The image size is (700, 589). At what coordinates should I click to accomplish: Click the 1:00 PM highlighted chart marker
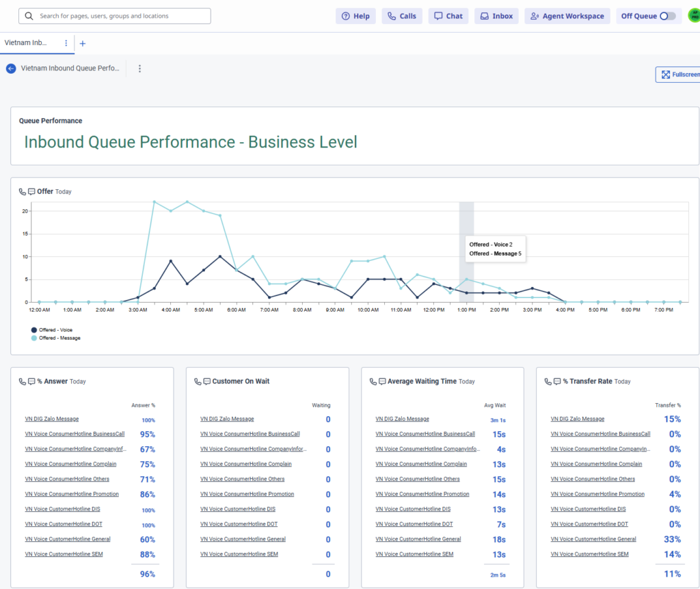pos(466,279)
